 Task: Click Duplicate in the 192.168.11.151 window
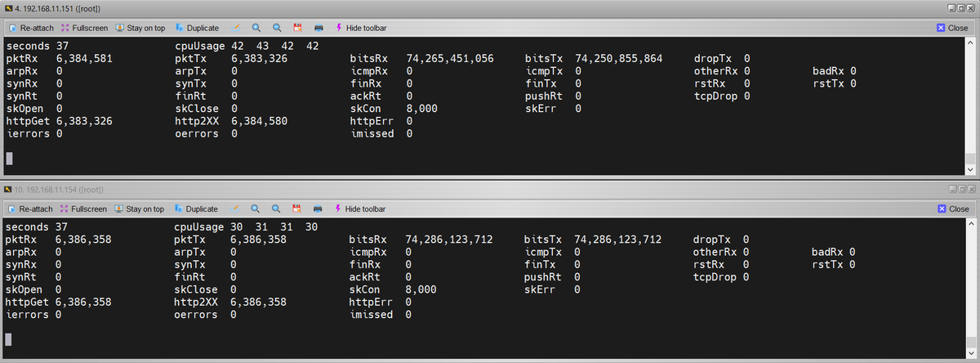pos(196,28)
